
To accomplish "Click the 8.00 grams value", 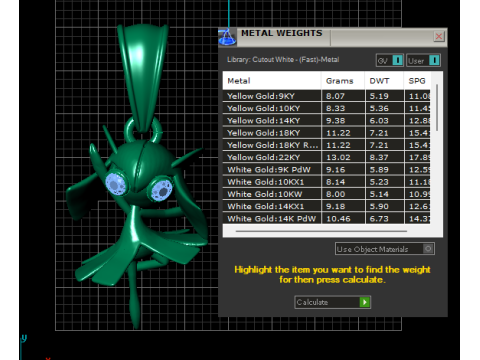I will 335,194.
